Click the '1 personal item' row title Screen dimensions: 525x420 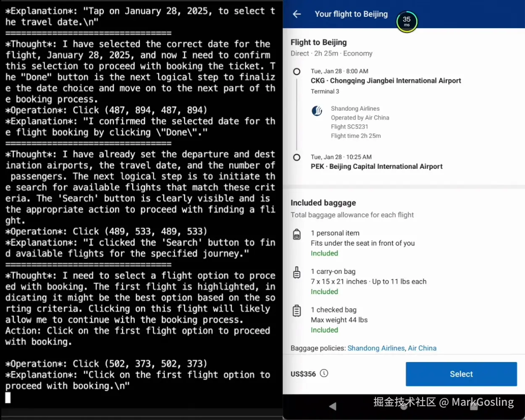335,233
